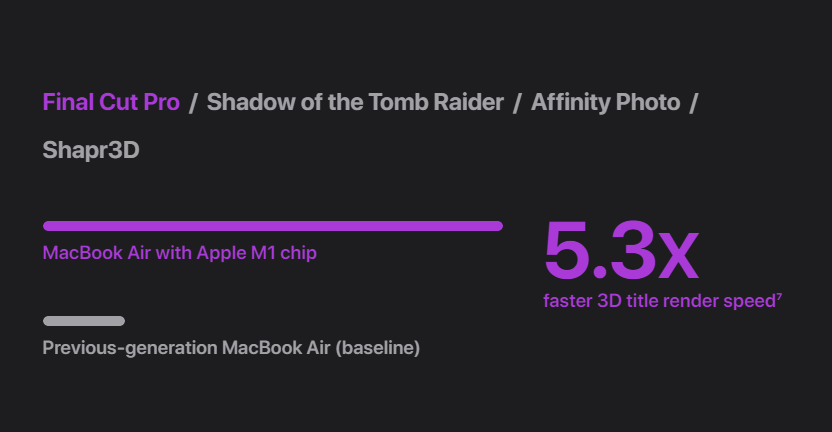This screenshot has height=432, width=832.
Task: Choose the Shapr3D tab
Action: tap(91, 150)
